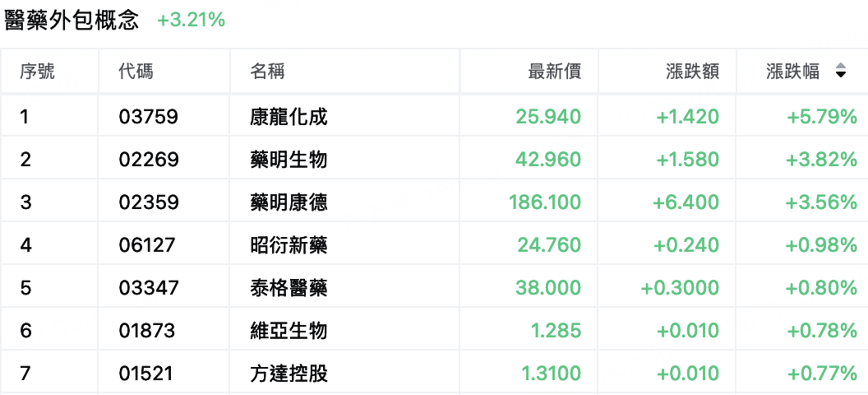This screenshot has width=868, height=395.
Task: Click stock code 06127
Action: coord(146,245)
